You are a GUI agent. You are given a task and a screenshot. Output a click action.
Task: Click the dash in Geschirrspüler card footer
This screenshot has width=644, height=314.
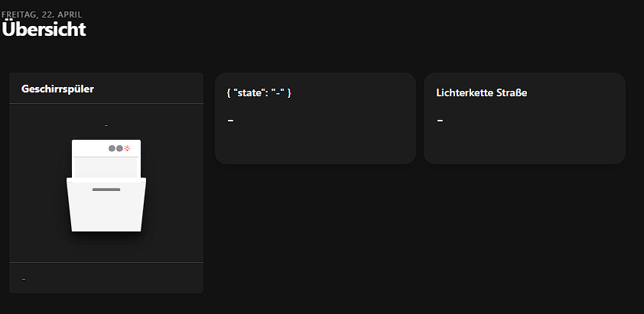point(24,279)
